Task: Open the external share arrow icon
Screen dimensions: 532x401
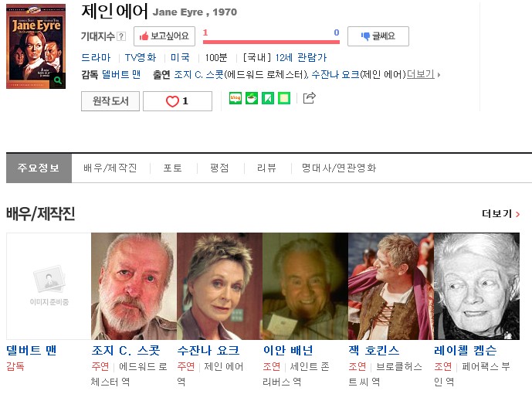Action: [x=309, y=98]
